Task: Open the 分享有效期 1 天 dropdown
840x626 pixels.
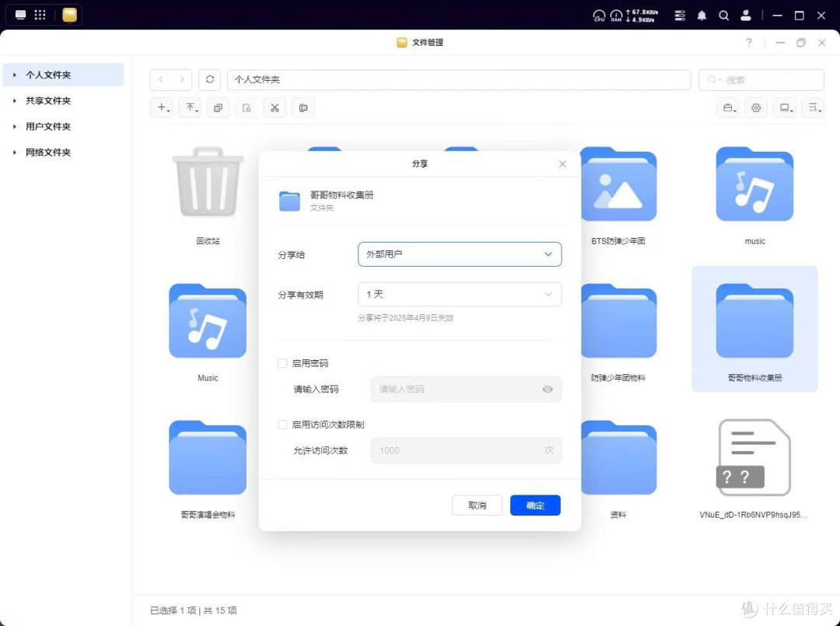Action: [460, 295]
